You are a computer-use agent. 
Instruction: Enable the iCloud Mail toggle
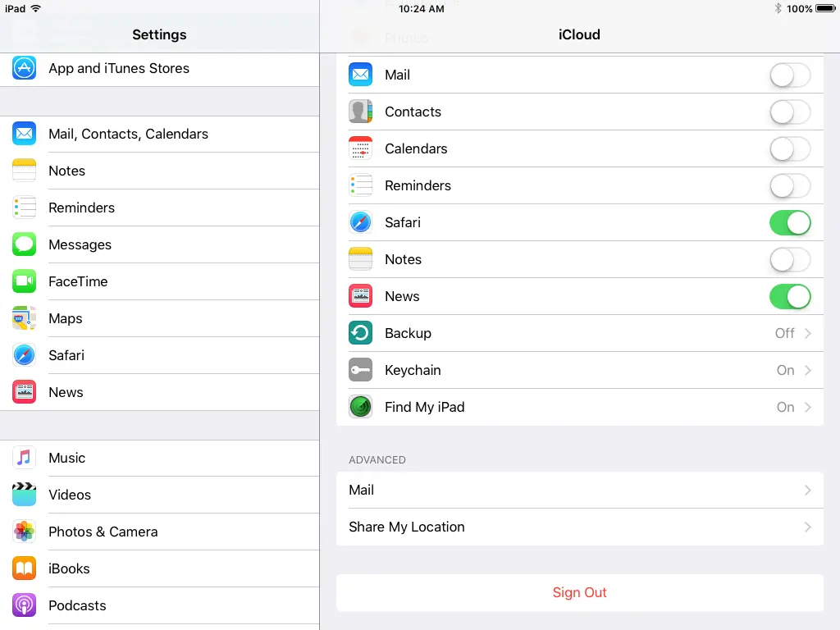coord(790,75)
